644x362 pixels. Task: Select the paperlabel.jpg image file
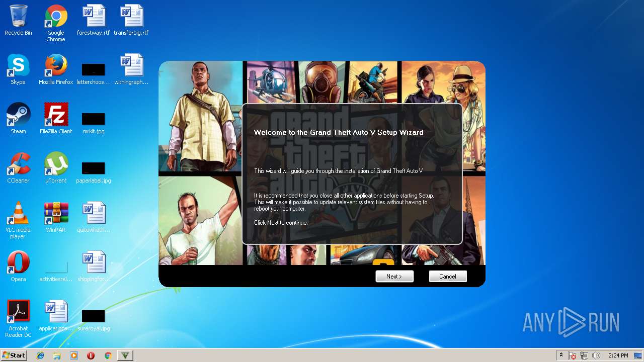tap(94, 172)
